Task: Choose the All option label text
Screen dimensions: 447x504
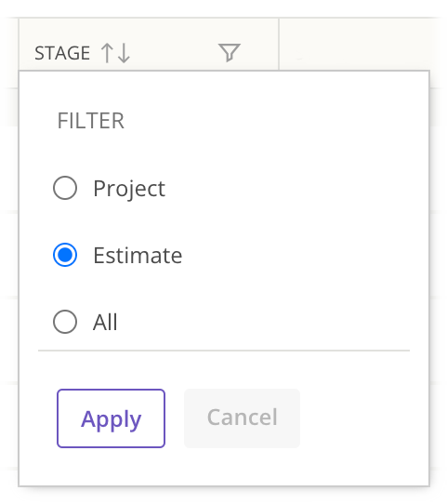Action: (105, 322)
